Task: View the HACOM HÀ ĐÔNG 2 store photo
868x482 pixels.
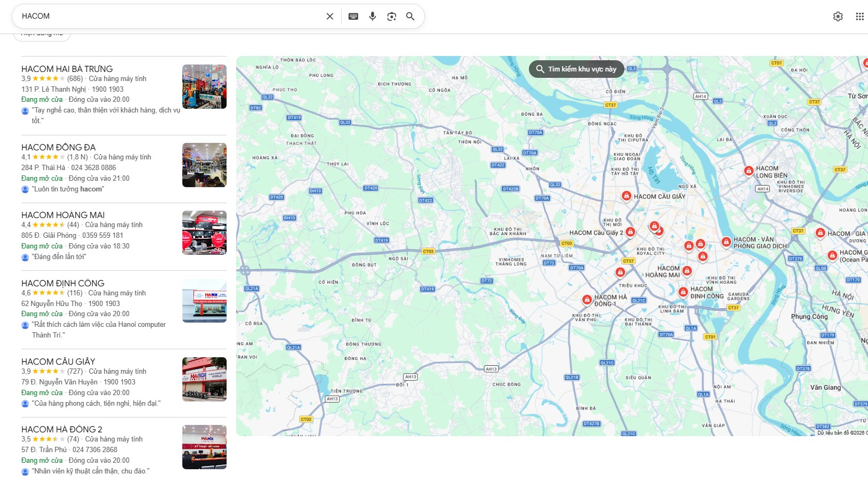Action: pos(204,447)
